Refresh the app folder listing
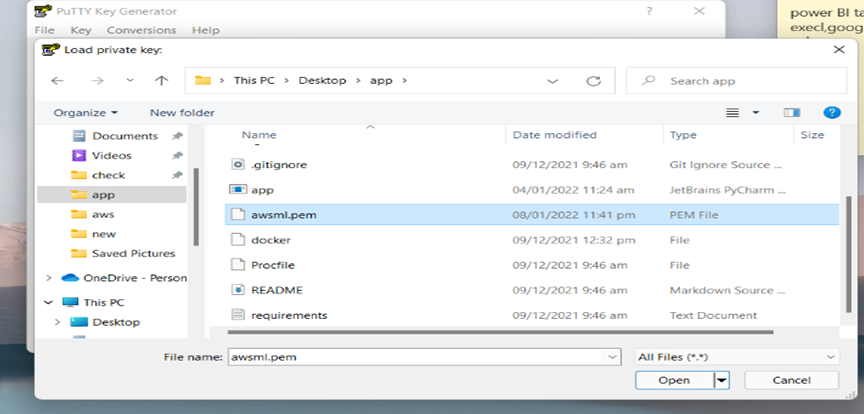864x414 pixels. 593,81
